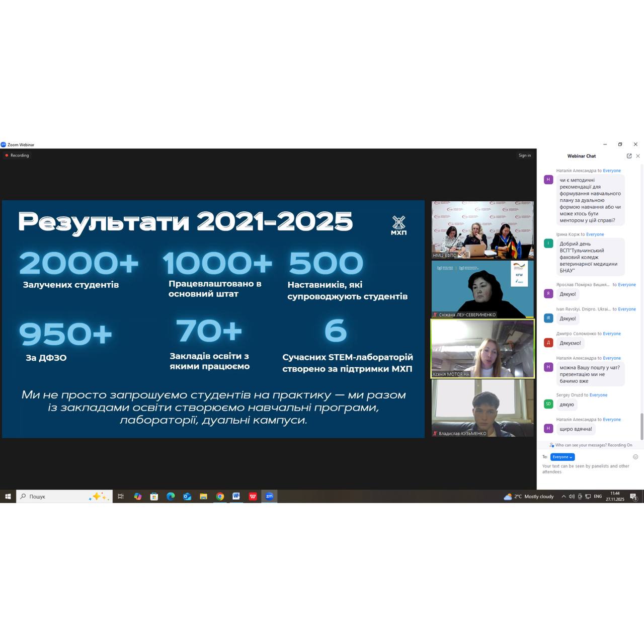
Task: Launch Microsoft Edge from the taskbar
Action: (x=171, y=497)
